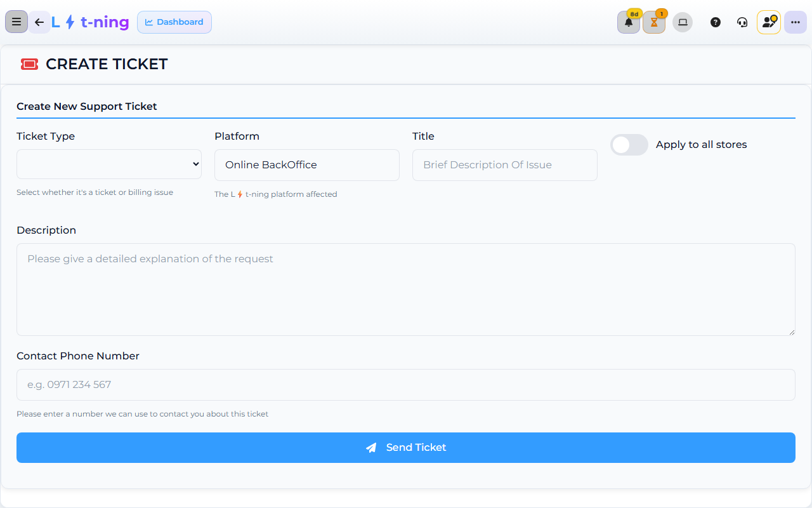Click the hourglass pending icon

(x=654, y=22)
